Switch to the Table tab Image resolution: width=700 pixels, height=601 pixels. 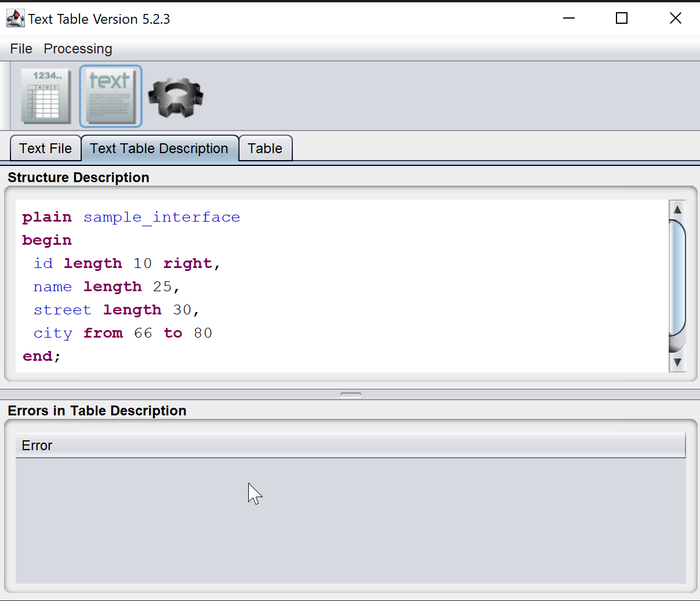click(x=264, y=148)
